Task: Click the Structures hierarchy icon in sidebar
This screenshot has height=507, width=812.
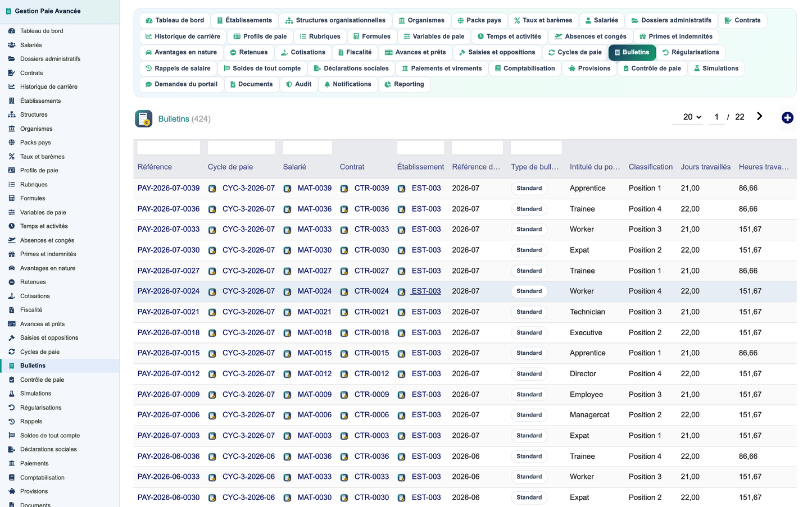Action: click(12, 115)
